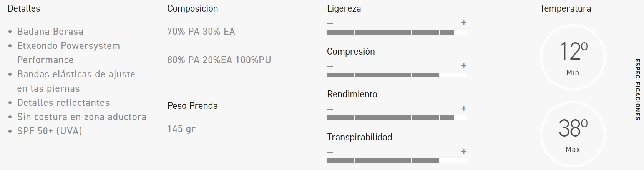Click the plus sign above the Ligereza bar
The image size is (644, 170).
[464, 23]
